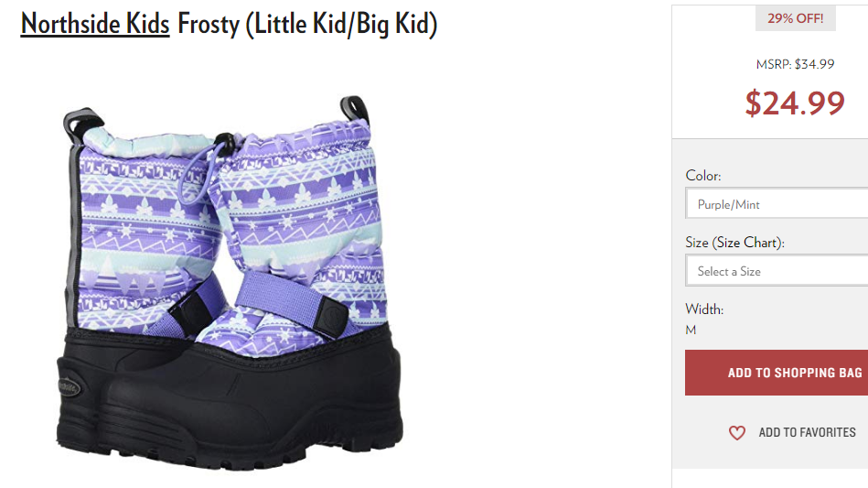Click the Add to Shopping Bag button
Screen dimensions: 868x488
click(x=777, y=373)
